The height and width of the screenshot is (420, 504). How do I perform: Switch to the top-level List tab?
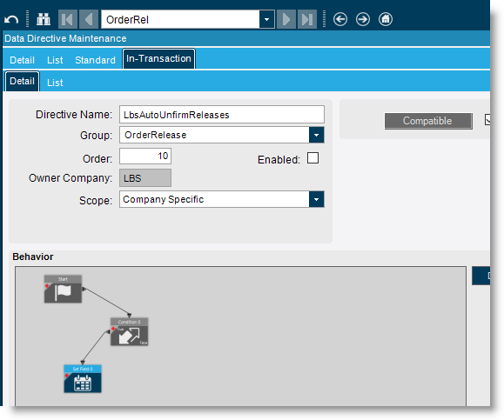pyautogui.click(x=55, y=60)
